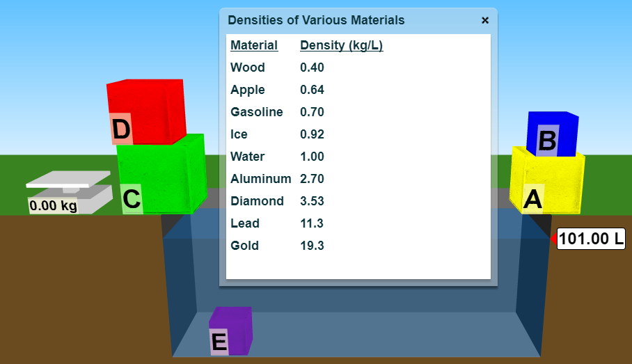
Task: Click the Densities of Various Materials title bar
Action: point(358,21)
